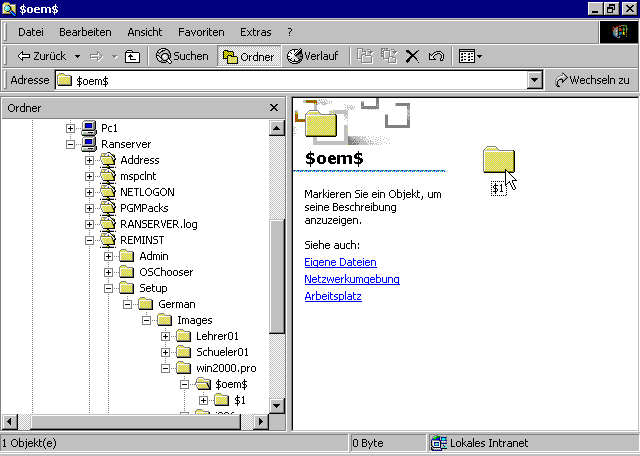The width and height of the screenshot is (640, 456).
Task: Click the Wechseln zu button
Action: [592, 80]
